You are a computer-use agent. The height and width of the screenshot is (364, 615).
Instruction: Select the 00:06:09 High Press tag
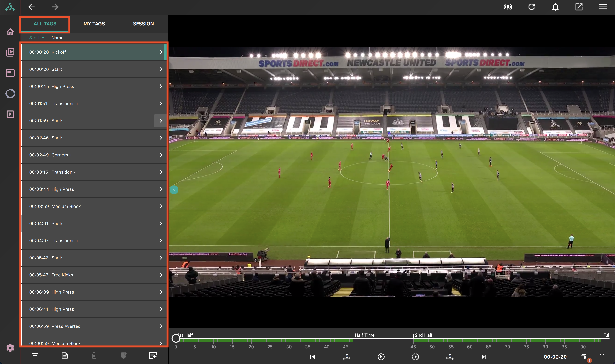pyautogui.click(x=94, y=292)
